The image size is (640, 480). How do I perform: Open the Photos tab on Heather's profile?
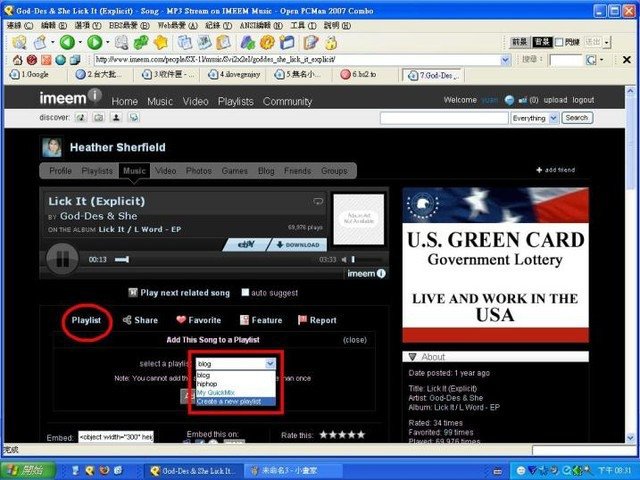(198, 171)
